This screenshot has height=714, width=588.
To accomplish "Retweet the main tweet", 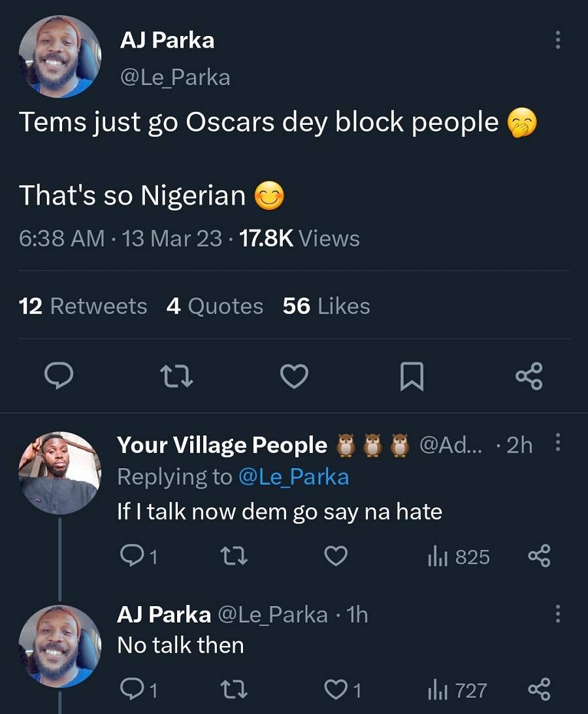I will click(x=176, y=376).
